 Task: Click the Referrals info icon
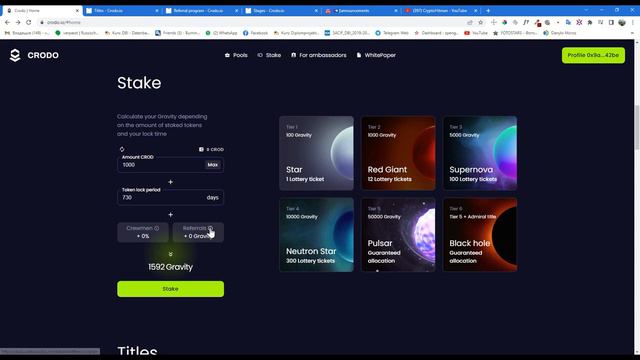[x=210, y=228]
